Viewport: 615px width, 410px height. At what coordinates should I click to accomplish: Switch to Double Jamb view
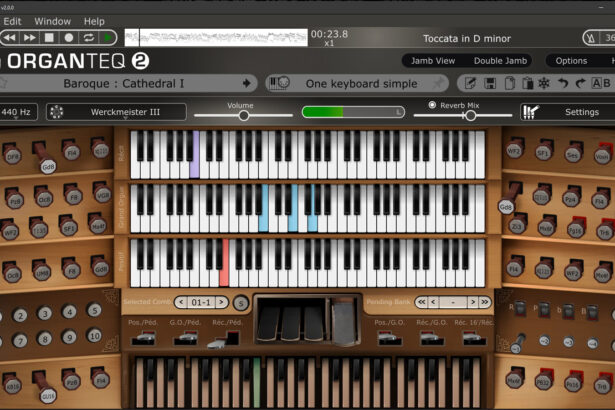[x=500, y=61]
